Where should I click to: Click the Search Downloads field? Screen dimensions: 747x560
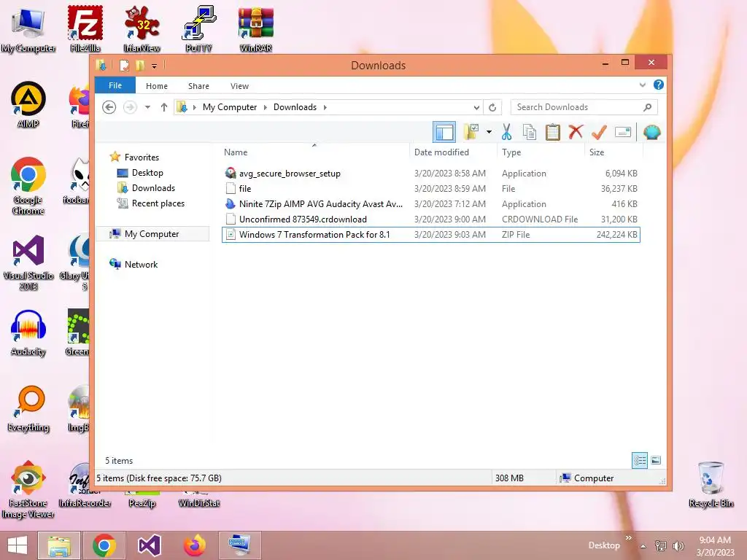tap(584, 107)
